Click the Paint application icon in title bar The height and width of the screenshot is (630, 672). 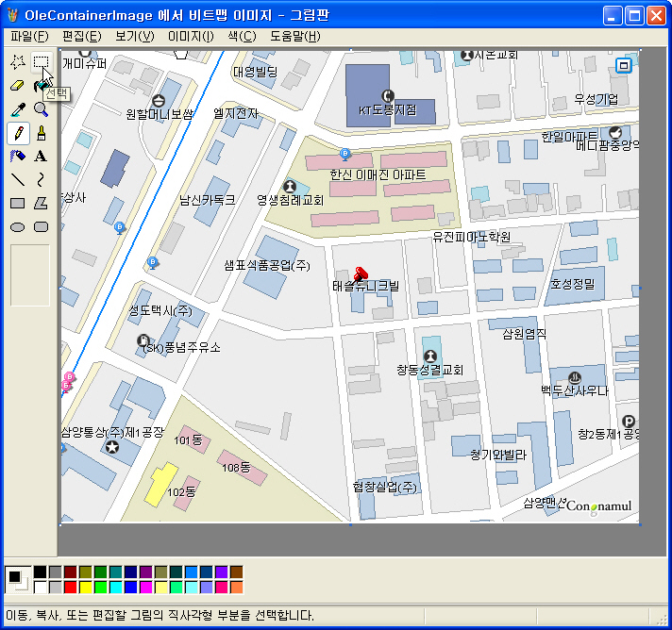13,15
